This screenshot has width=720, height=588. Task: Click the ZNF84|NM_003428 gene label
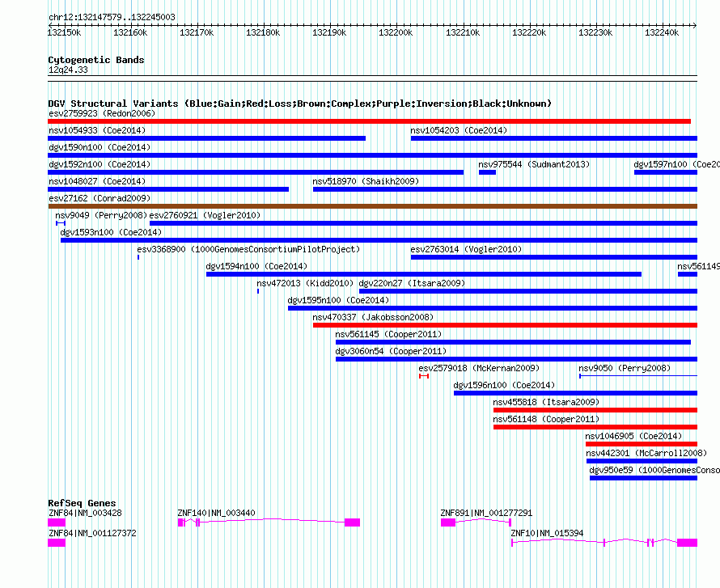click(x=86, y=513)
